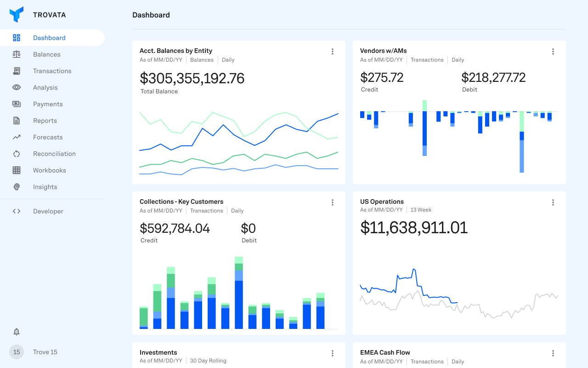The image size is (588, 368).
Task: Click the Forecasts trending-arrow icon
Action: [17, 137]
